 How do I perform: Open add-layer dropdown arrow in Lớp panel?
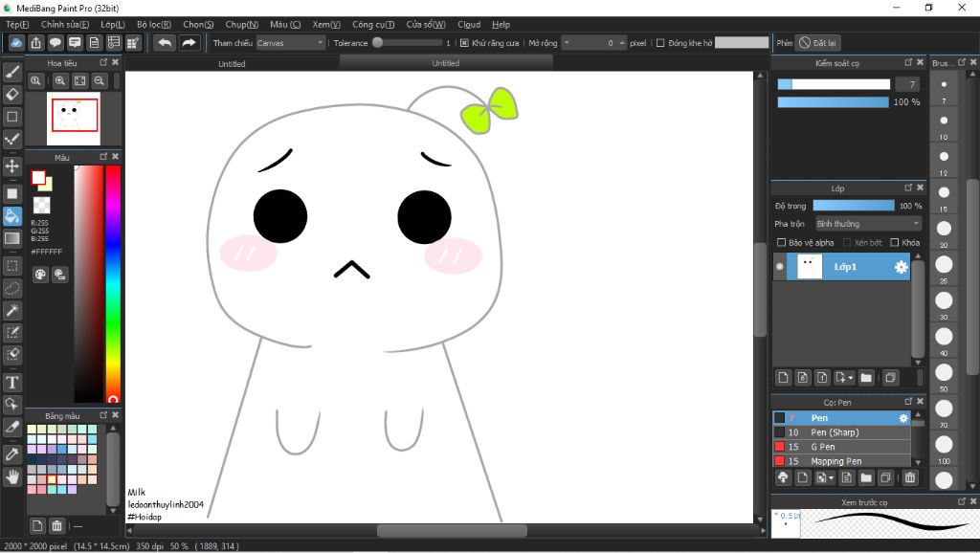pos(851,377)
